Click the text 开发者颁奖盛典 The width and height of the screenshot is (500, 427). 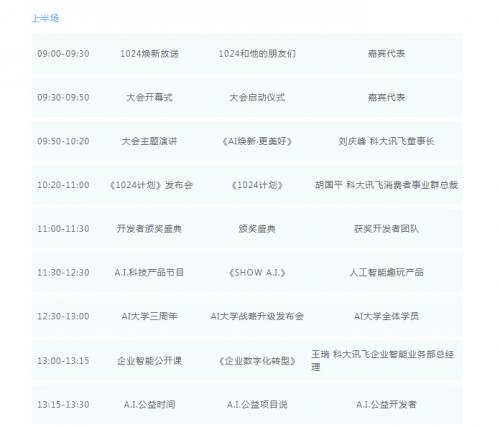pos(149,229)
